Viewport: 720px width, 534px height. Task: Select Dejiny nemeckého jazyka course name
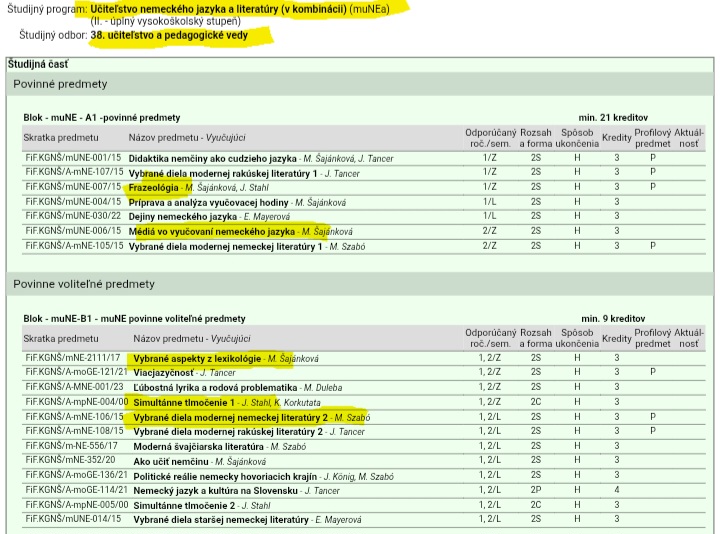tap(183, 216)
